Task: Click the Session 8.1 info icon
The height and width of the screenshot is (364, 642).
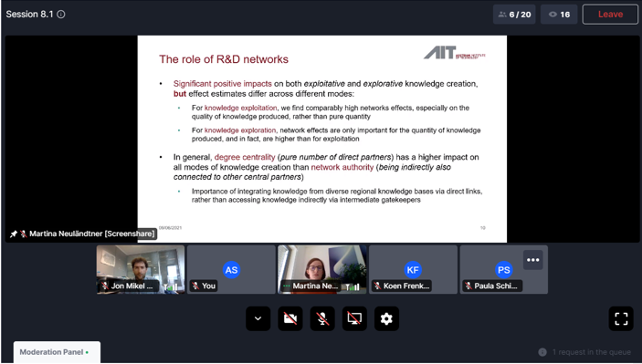Action: coord(61,15)
